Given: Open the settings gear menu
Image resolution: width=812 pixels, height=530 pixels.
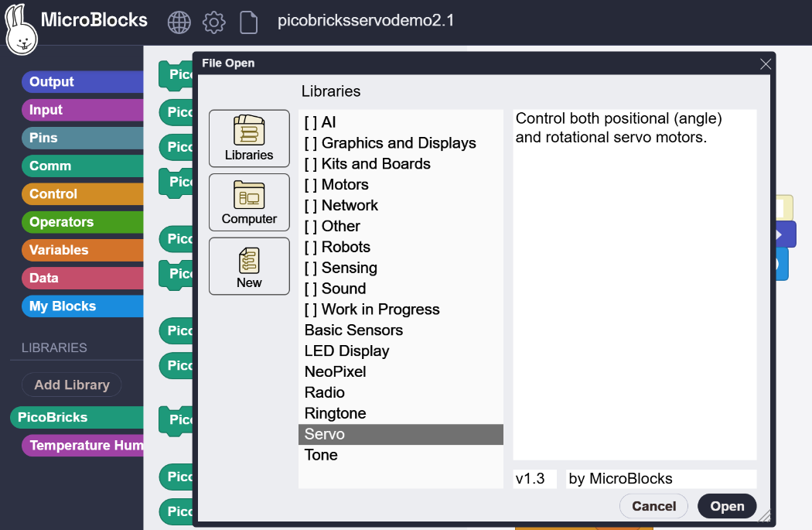Looking at the screenshot, I should (214, 22).
